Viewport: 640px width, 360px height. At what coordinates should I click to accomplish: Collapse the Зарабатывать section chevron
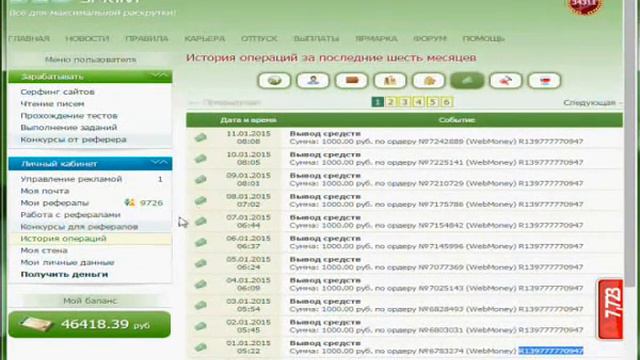click(x=159, y=76)
